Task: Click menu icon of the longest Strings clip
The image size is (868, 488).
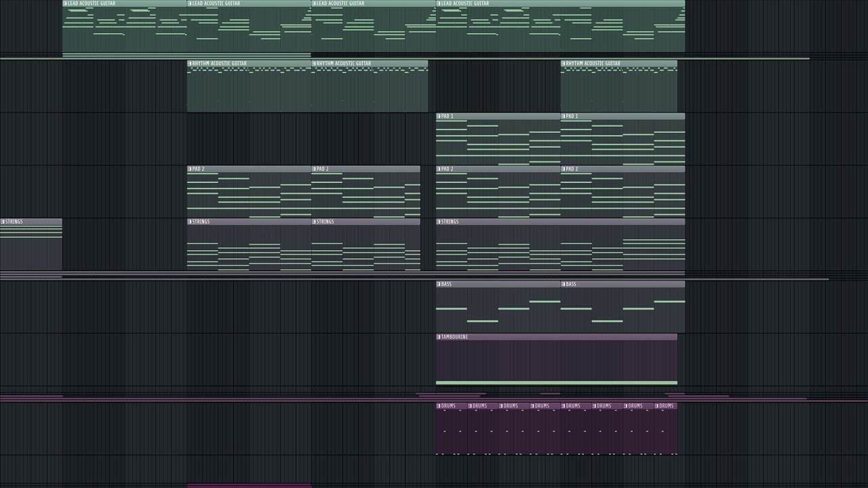Action: pyautogui.click(x=439, y=222)
